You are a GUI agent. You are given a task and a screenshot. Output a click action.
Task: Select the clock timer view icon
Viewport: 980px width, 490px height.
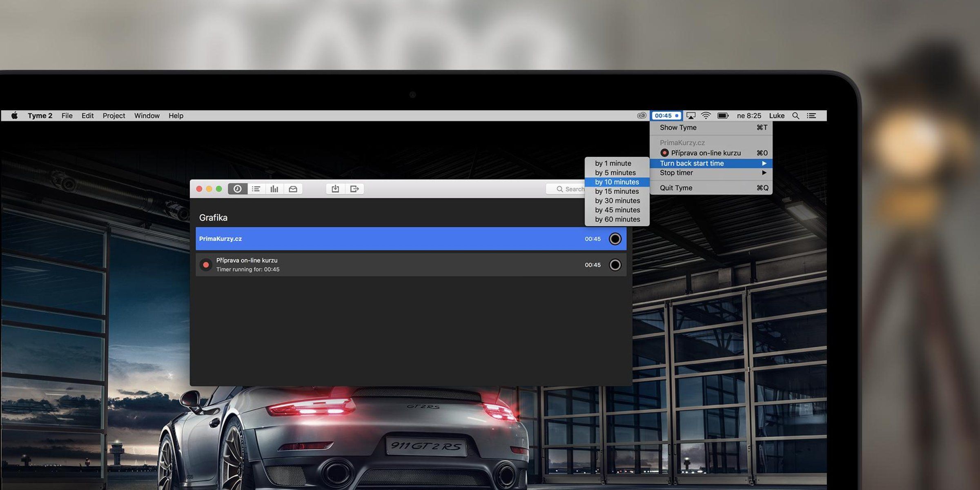point(238,189)
